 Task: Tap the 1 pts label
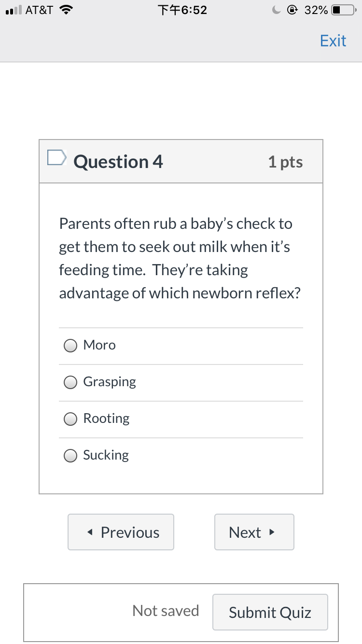286,162
